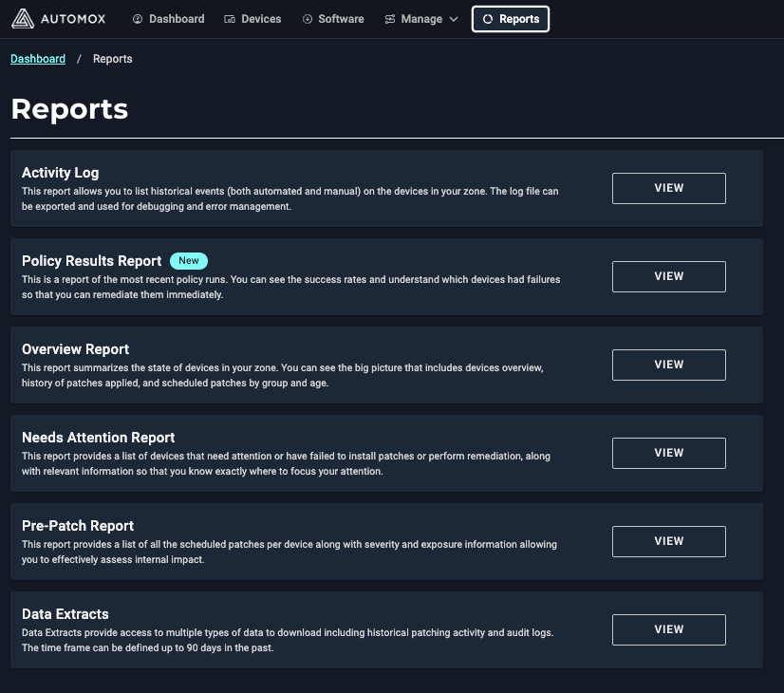784x693 pixels.
Task: Select the Dashboard nav icon
Action: [x=139, y=18]
